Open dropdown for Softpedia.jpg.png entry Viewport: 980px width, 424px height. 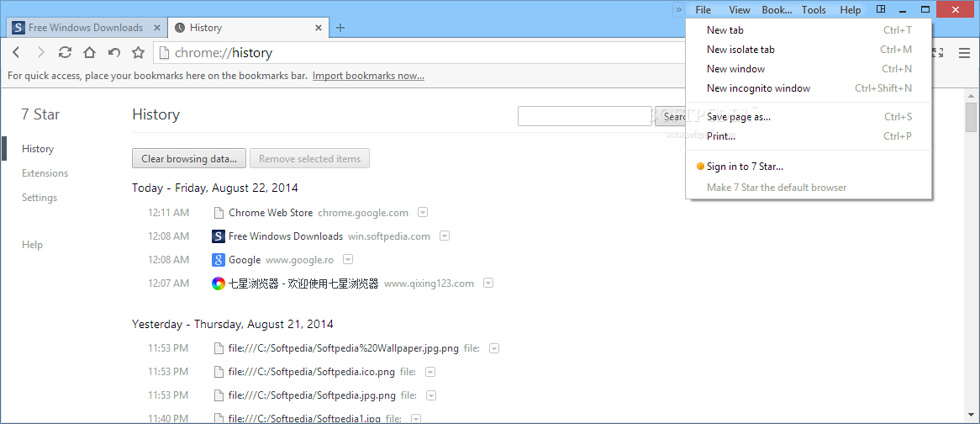[x=431, y=395]
